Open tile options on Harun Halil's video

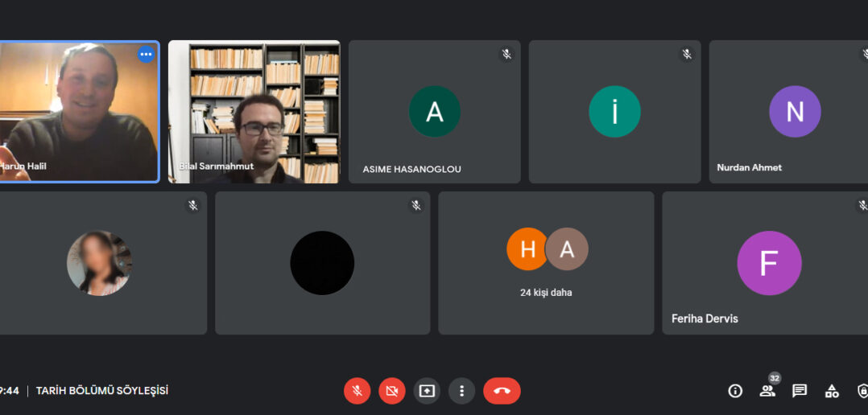click(147, 54)
